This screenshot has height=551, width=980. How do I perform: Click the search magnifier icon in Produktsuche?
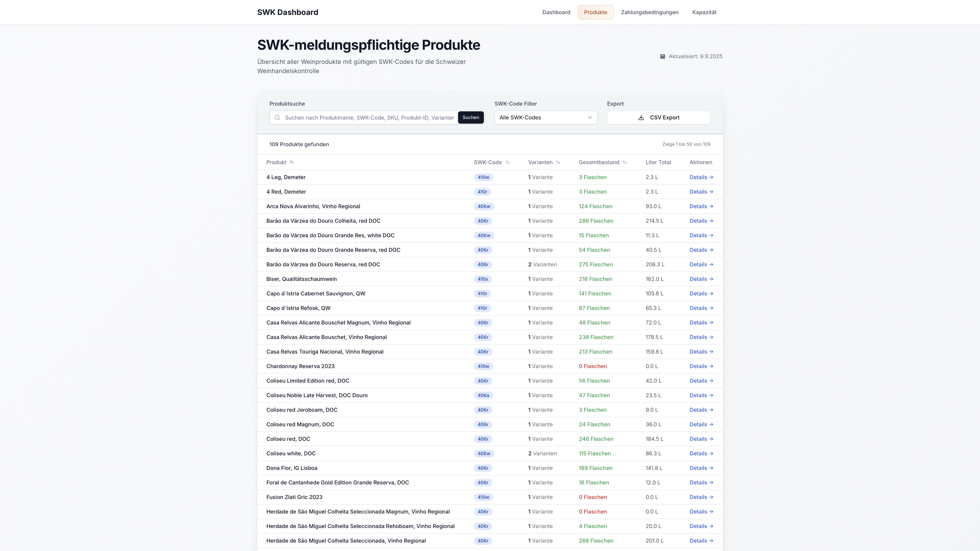277,117
